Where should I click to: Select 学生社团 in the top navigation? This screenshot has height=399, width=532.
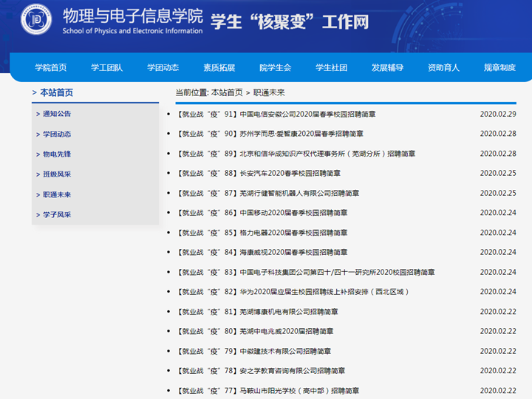pyautogui.click(x=331, y=67)
